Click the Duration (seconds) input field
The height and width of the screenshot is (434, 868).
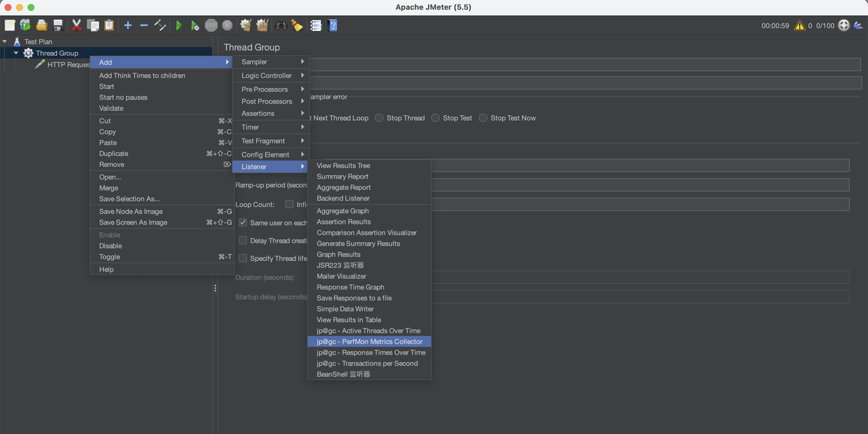coord(640,277)
